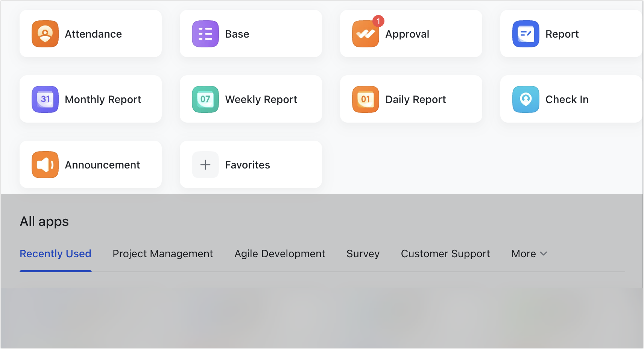
Task: Expand the More categories menu
Action: (528, 253)
